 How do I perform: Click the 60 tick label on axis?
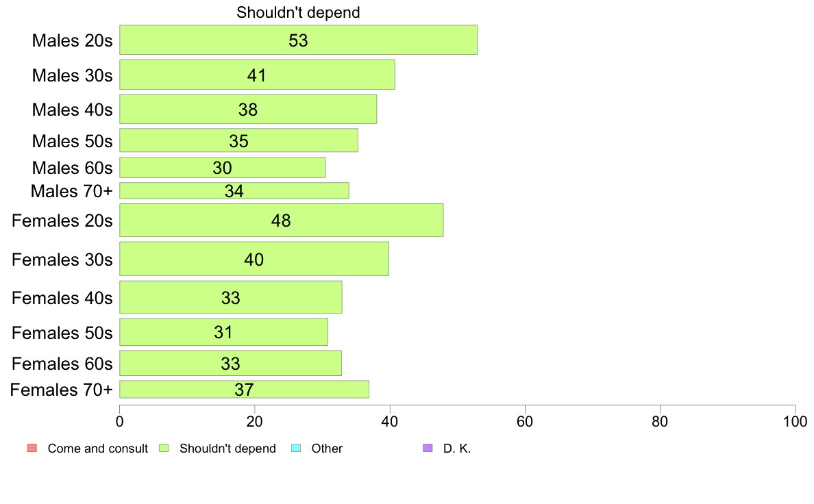(525, 421)
